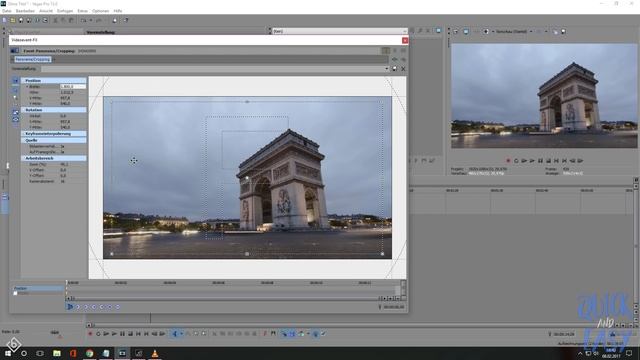
Task: Click the Cut icon in main toolbar
Action: click(x=56, y=20)
